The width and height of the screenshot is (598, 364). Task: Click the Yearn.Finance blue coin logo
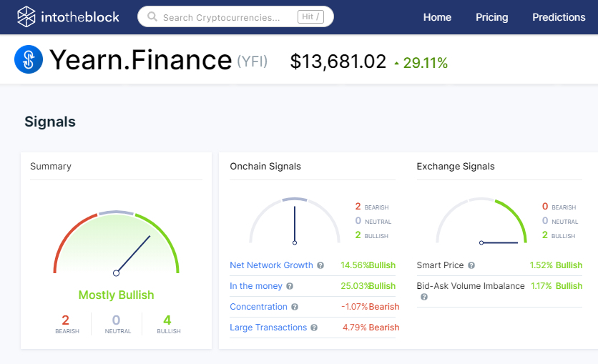(x=29, y=59)
